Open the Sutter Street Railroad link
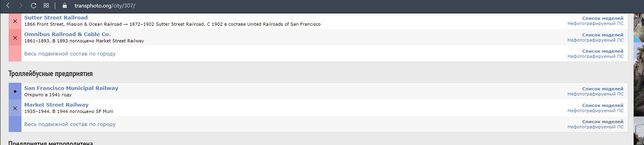 tap(56, 18)
